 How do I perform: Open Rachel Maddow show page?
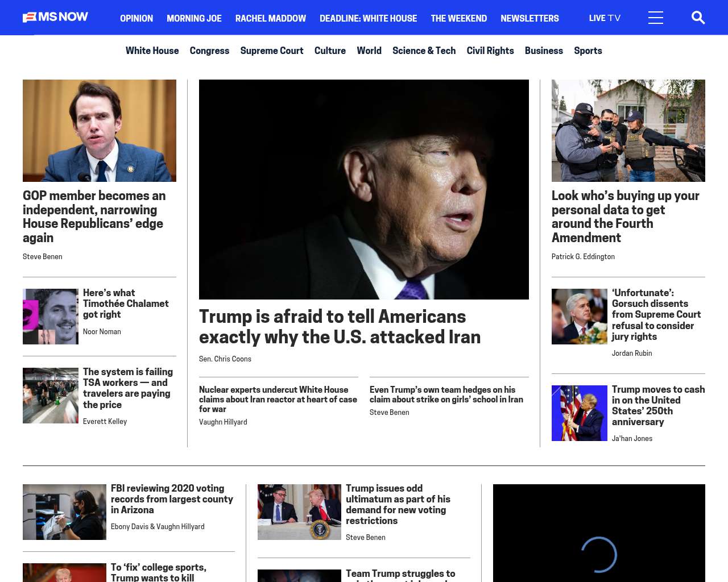[x=270, y=18]
